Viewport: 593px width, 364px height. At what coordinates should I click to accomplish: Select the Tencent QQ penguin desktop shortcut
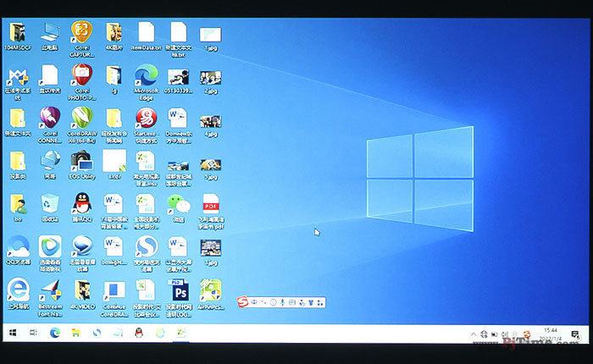click(x=81, y=204)
